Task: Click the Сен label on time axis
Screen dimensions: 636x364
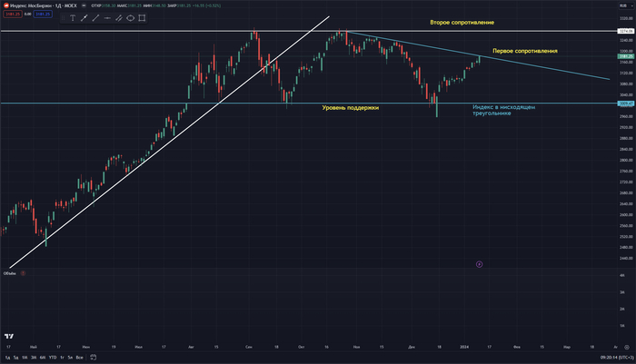Action: coord(249,347)
